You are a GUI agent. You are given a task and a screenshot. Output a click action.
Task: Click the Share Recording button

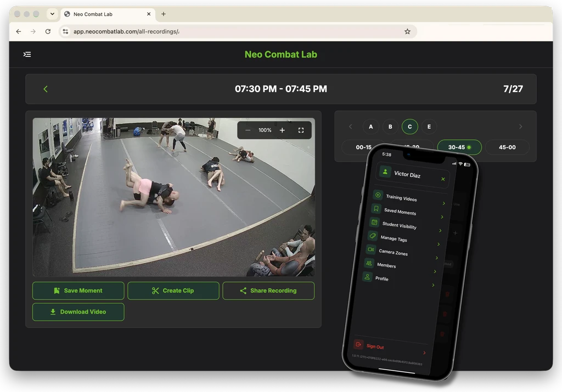coord(268,291)
